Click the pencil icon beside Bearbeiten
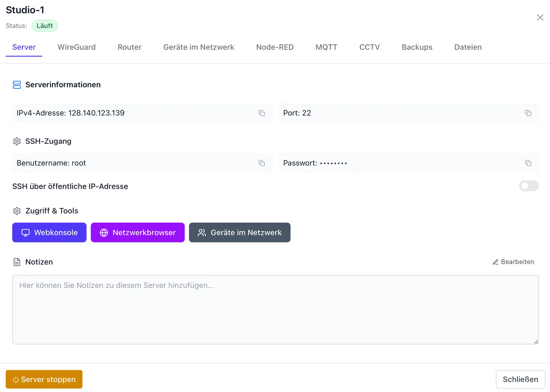This screenshot has width=550, height=392. (496, 262)
